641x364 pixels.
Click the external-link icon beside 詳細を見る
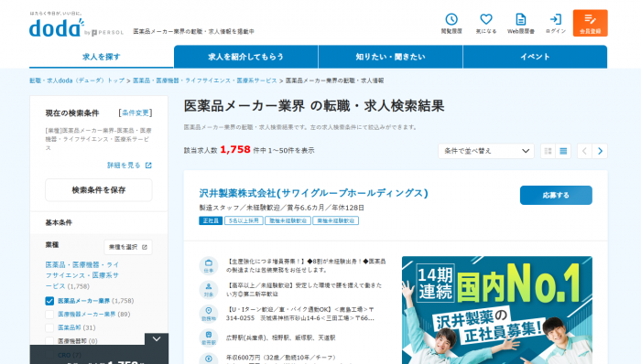pos(148,166)
